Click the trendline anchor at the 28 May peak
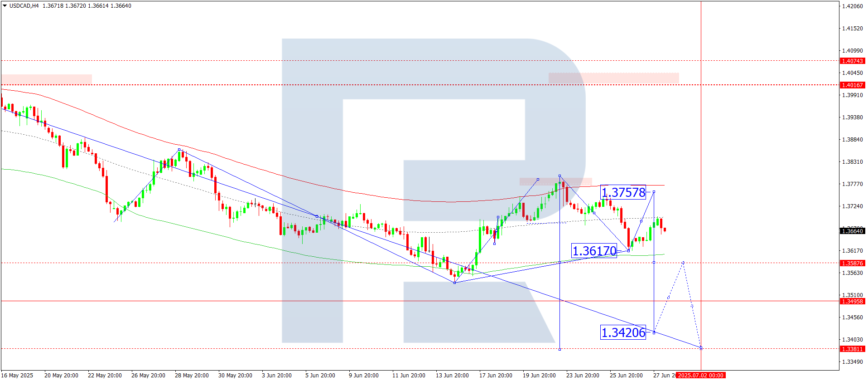This screenshot has width=868, height=381. (179, 149)
